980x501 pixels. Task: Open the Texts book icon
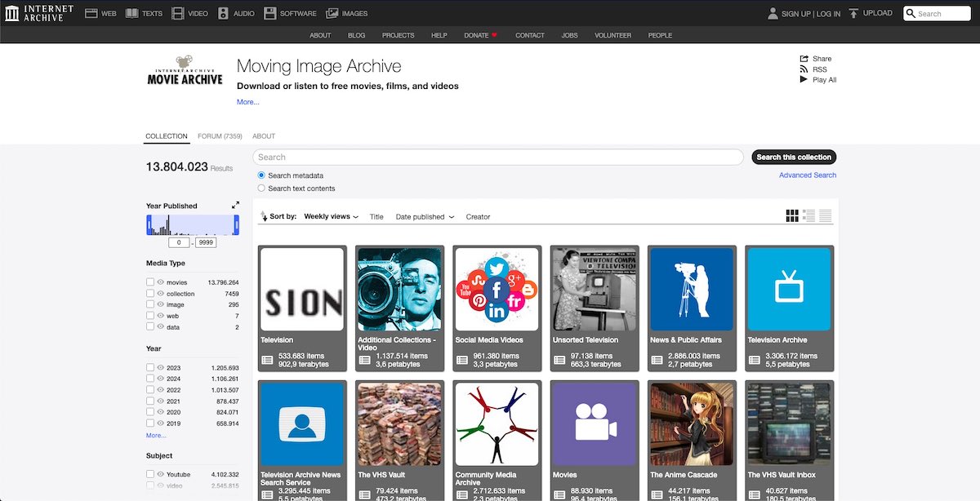(131, 13)
